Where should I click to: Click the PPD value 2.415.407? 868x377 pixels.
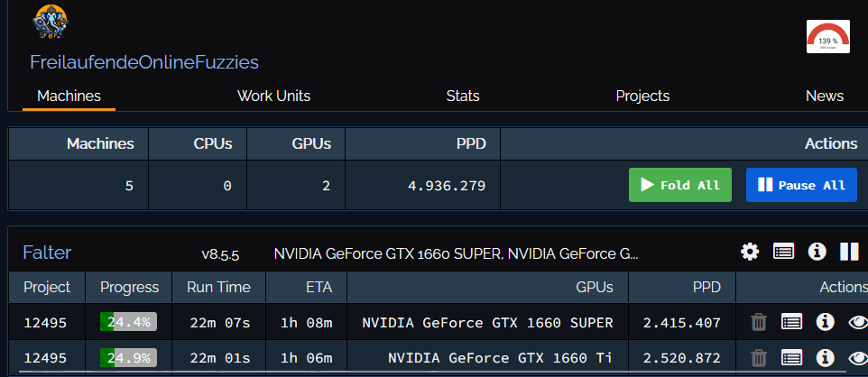[682, 322]
